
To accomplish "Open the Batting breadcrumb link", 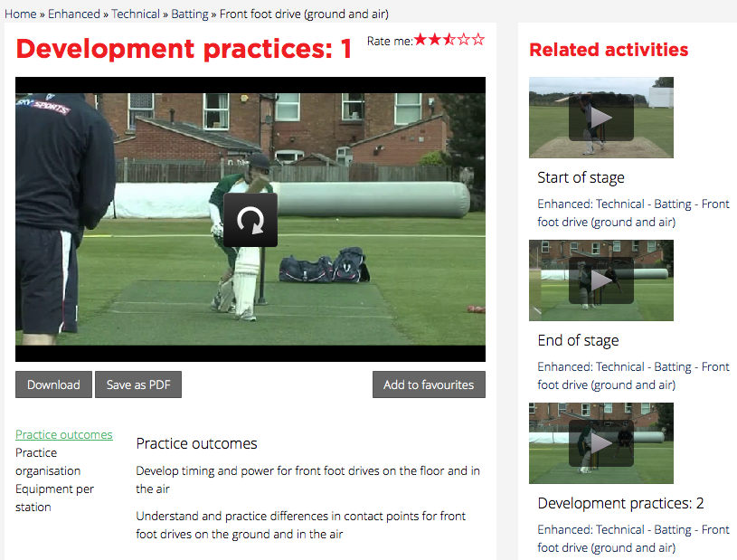I will tap(190, 14).
